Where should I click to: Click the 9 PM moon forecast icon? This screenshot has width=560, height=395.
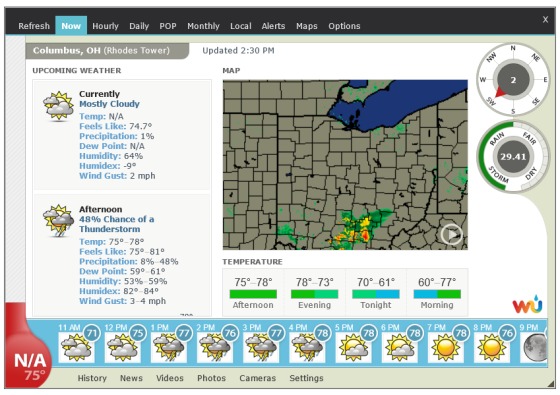(534, 347)
